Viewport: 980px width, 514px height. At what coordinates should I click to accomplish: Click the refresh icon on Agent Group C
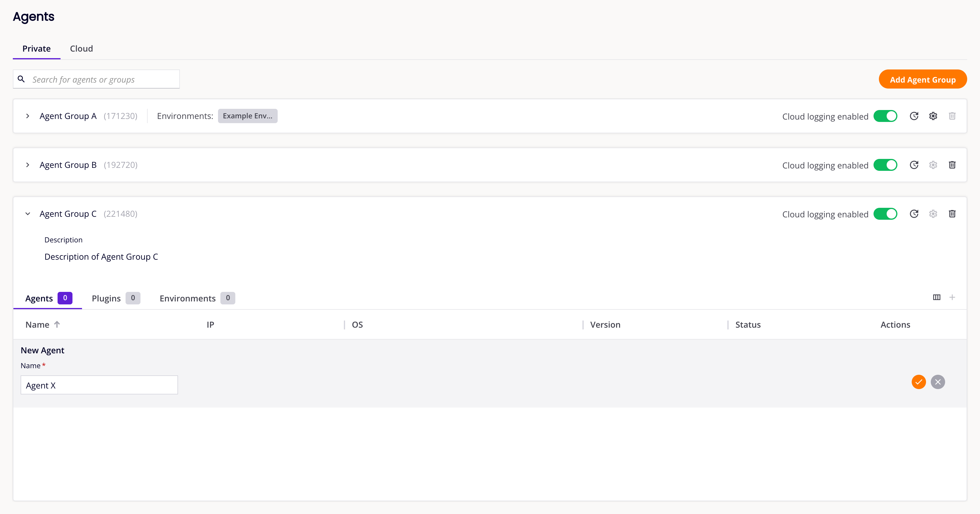pyautogui.click(x=914, y=213)
